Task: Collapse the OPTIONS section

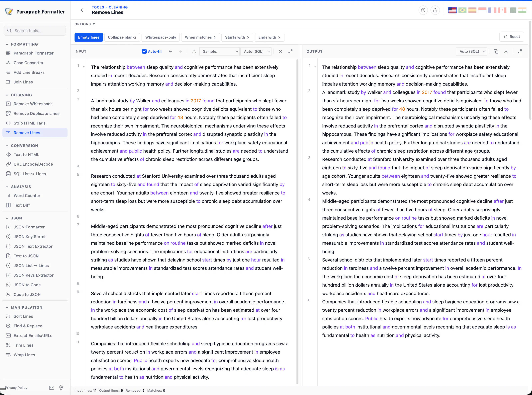Action: click(x=85, y=24)
